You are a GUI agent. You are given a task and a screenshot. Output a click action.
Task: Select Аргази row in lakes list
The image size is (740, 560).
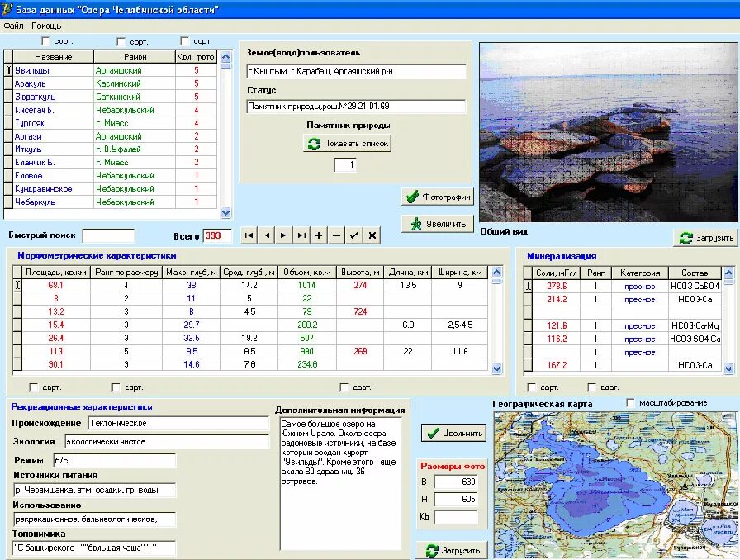(x=110, y=136)
